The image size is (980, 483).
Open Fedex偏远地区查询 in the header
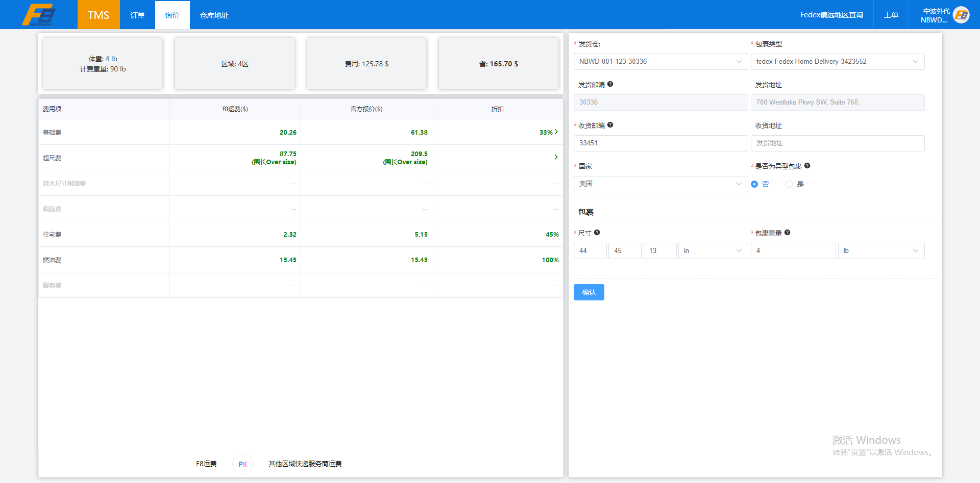pyautogui.click(x=831, y=15)
